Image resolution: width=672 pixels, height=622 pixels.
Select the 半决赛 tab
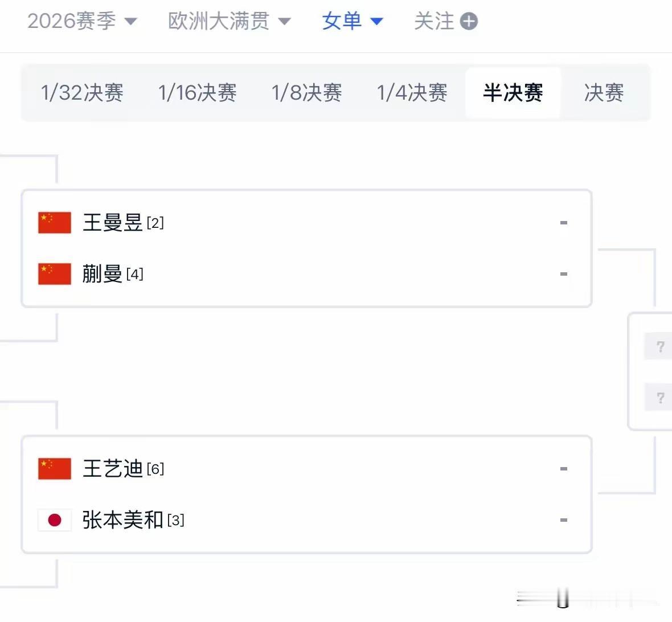513,93
